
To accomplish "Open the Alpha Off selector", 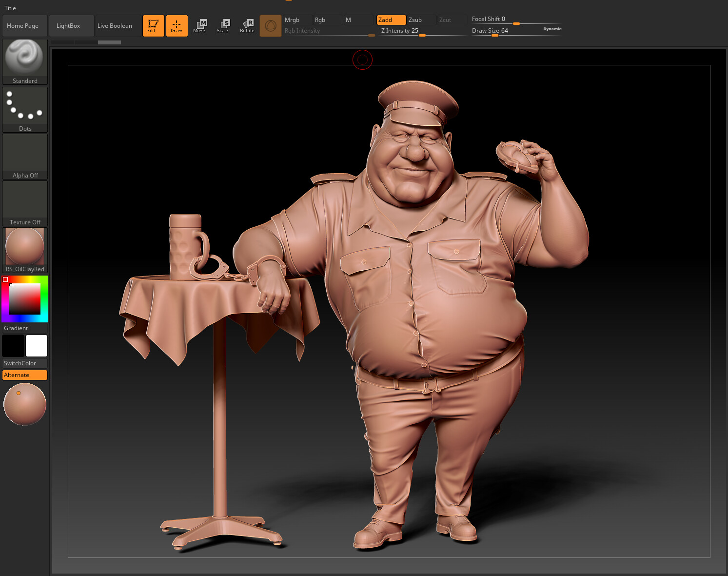I will click(x=25, y=157).
